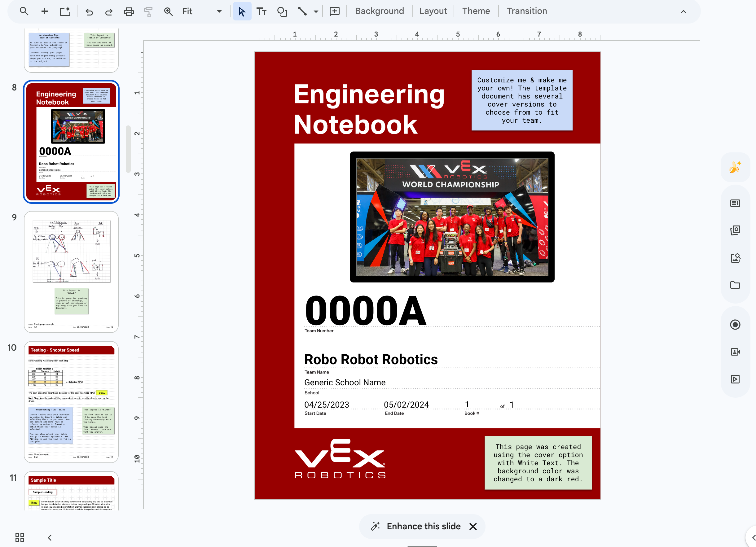This screenshot has height=547, width=756.
Task: Add a comment with the comment icon
Action: [334, 11]
